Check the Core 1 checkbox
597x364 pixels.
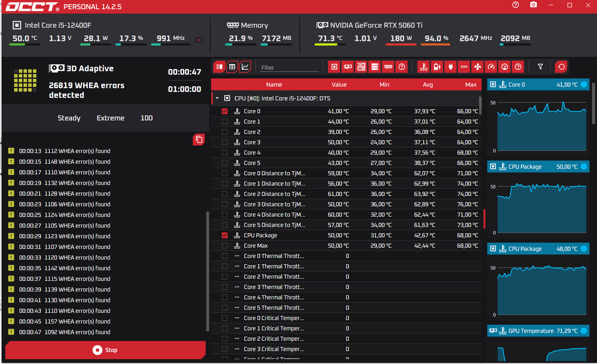(x=225, y=122)
